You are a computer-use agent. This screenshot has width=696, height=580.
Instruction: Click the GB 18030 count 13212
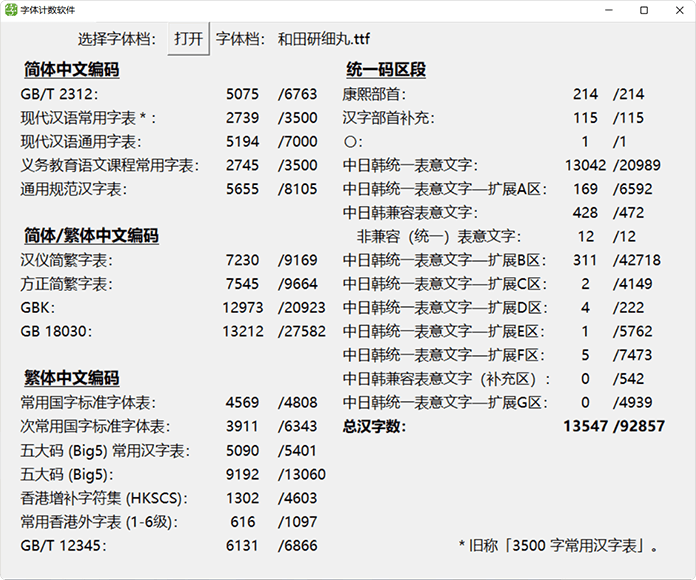tap(243, 331)
